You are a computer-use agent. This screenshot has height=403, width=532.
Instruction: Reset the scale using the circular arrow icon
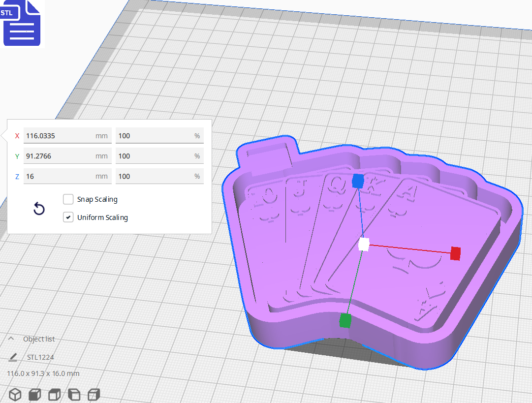click(x=39, y=209)
